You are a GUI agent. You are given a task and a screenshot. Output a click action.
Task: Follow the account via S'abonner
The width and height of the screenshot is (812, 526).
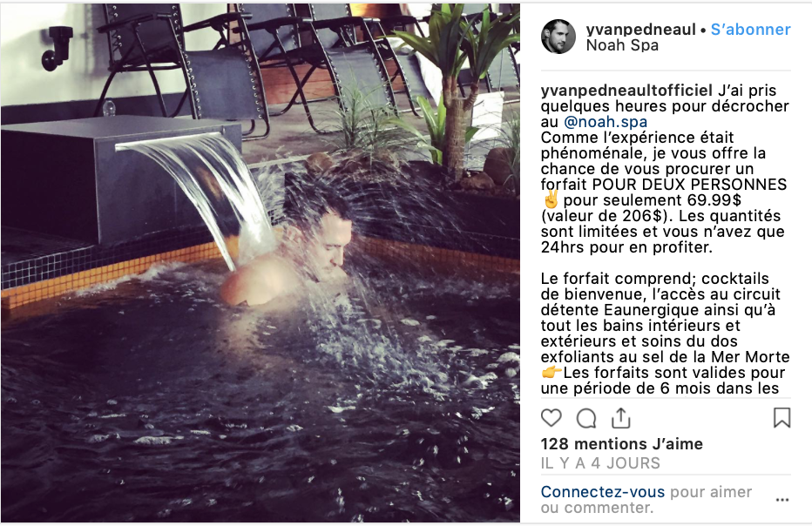click(x=750, y=30)
